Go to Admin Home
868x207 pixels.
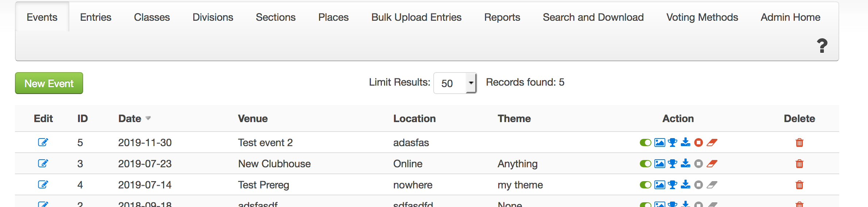pos(790,17)
